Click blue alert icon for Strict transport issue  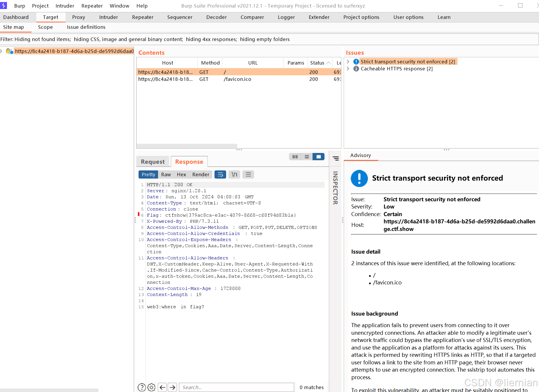click(356, 62)
